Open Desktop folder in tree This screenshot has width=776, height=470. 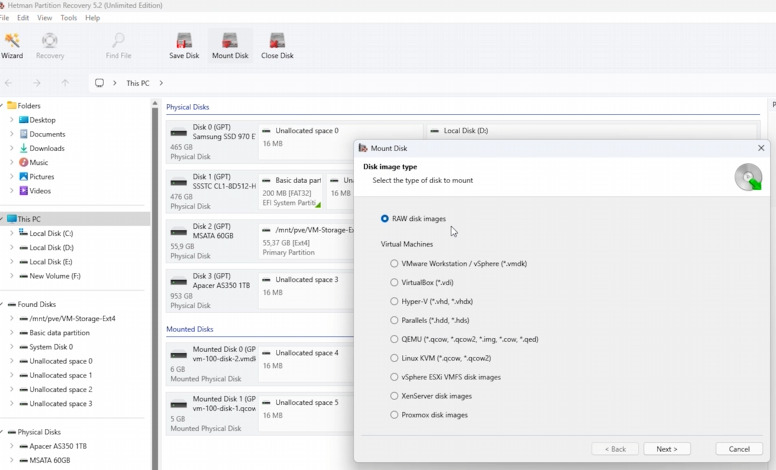coord(37,120)
